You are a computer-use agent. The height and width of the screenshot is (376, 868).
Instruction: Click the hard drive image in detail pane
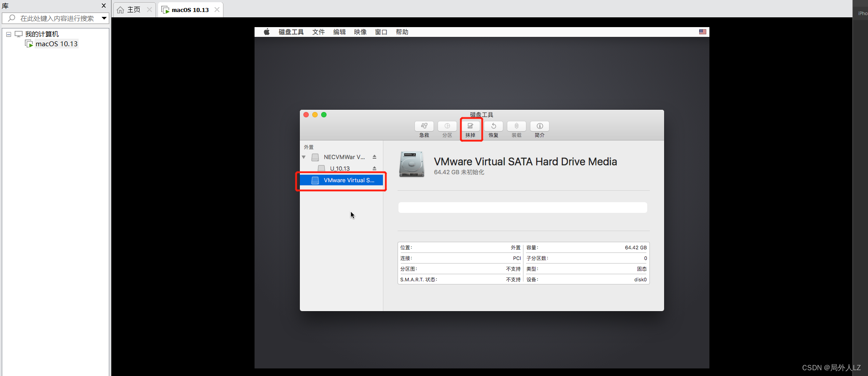point(412,164)
